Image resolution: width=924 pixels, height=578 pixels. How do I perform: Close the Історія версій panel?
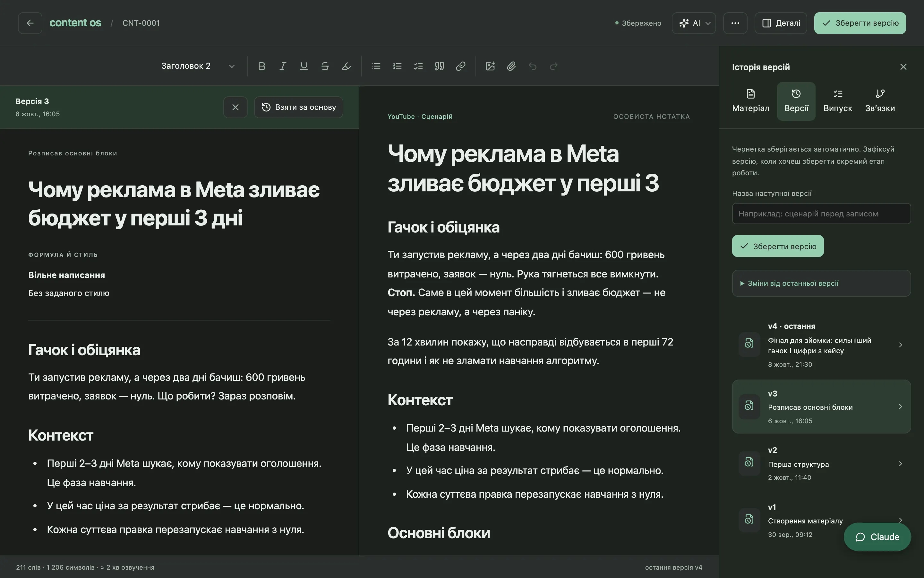pos(903,67)
